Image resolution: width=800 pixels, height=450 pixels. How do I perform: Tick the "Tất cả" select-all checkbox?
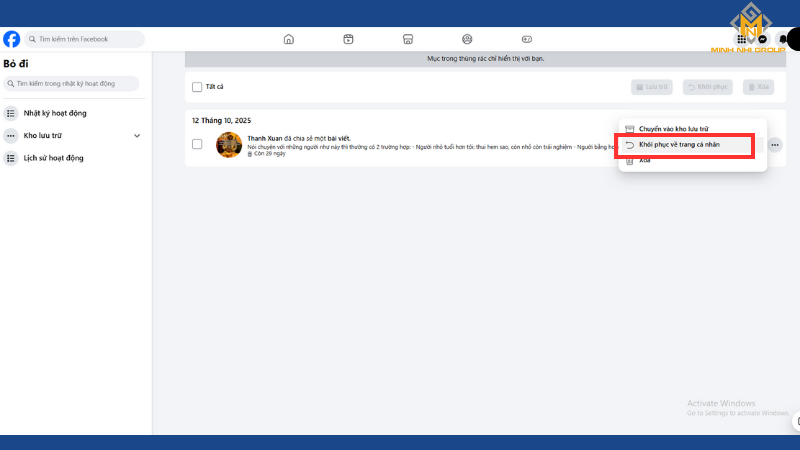(x=197, y=87)
